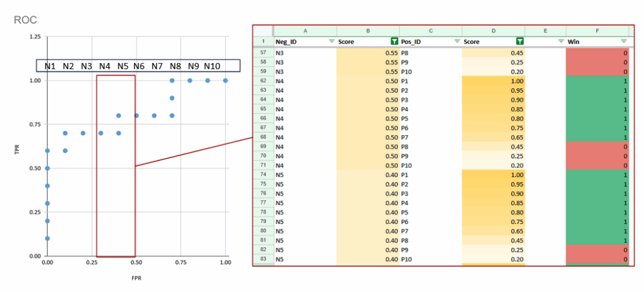644x292 pixels.
Task: Click the Win value 0 in row 82
Action: point(597,250)
